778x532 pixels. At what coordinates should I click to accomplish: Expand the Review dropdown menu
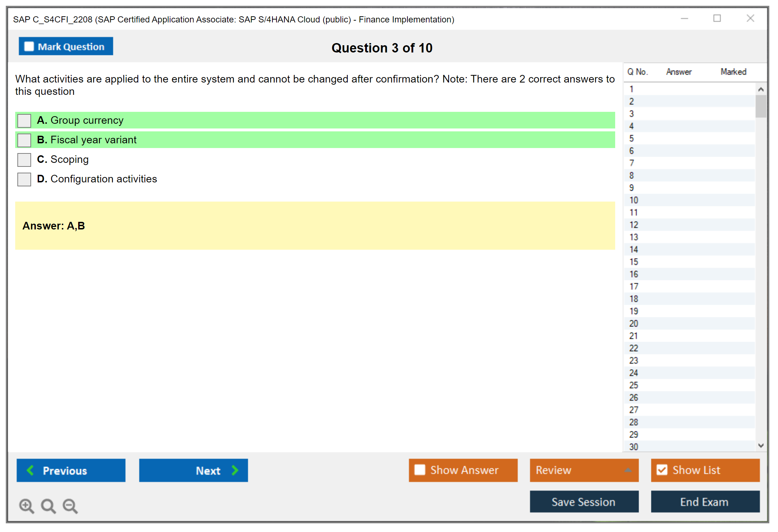628,470
